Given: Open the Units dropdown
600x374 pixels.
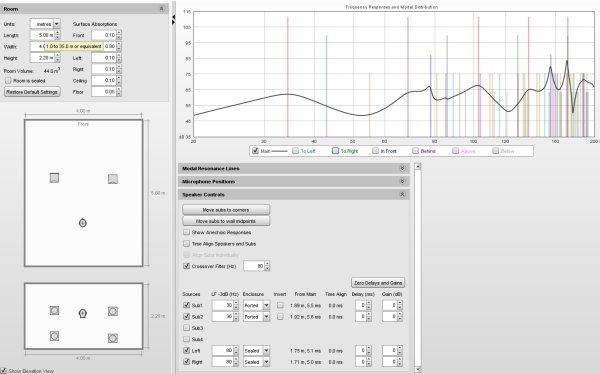Looking at the screenshot, I should pyautogui.click(x=57, y=24).
